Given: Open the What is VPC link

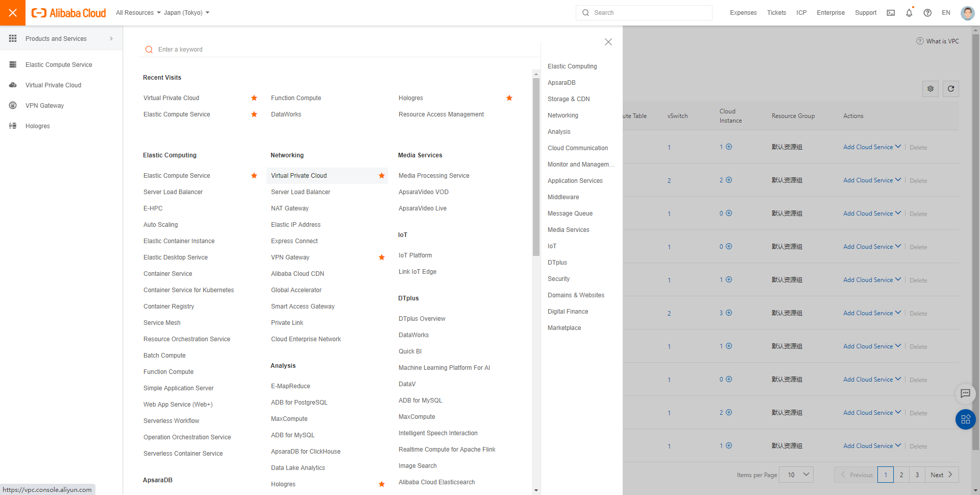Looking at the screenshot, I should point(942,41).
